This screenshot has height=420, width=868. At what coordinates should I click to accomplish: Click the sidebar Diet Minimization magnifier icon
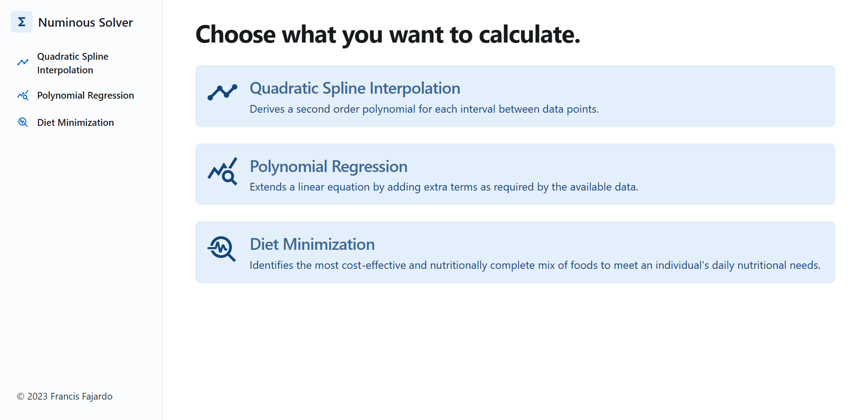(x=23, y=122)
